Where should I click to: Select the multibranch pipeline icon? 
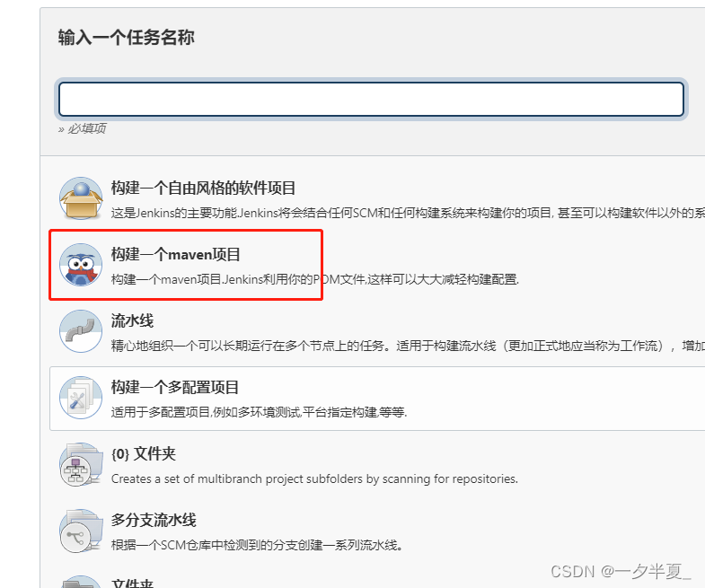[x=81, y=531]
